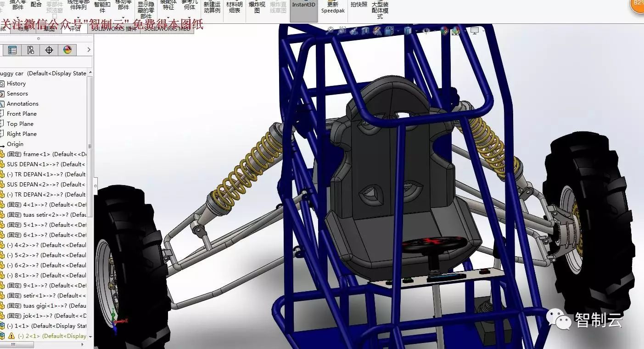Click Zoom to Fit in view toolbar

click(x=330, y=31)
